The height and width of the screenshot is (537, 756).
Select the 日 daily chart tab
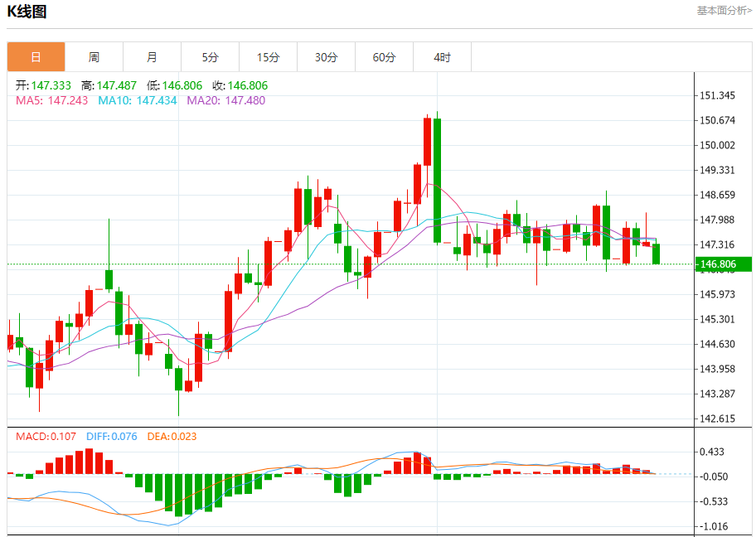[36, 57]
